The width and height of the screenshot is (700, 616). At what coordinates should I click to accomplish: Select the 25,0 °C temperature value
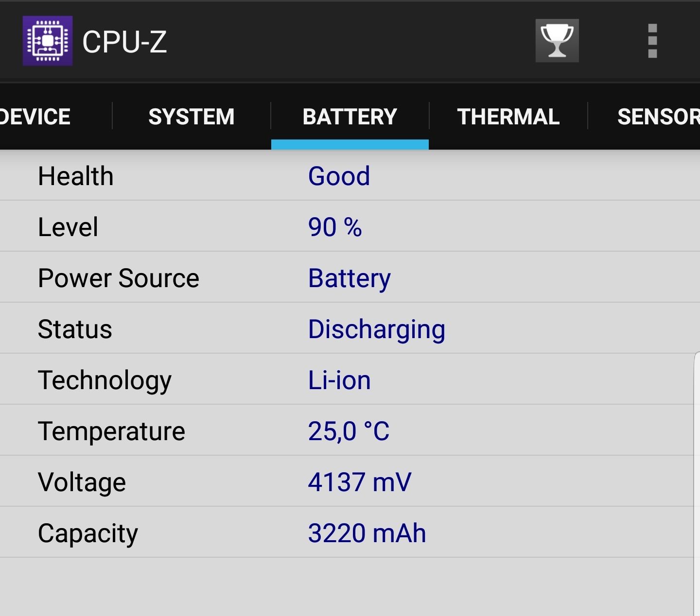[x=349, y=431]
